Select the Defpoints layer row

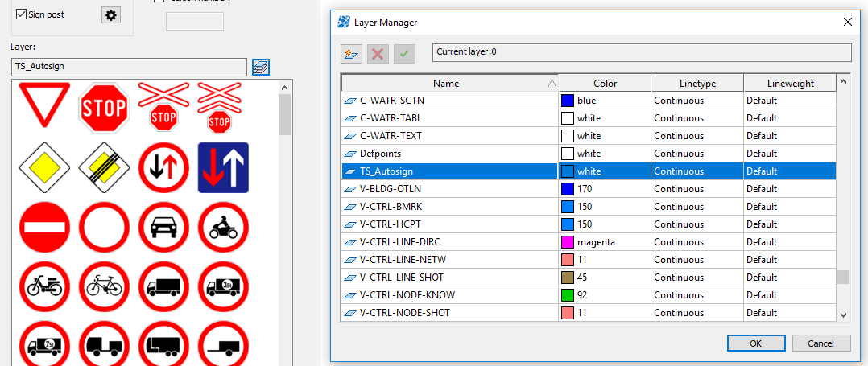449,154
